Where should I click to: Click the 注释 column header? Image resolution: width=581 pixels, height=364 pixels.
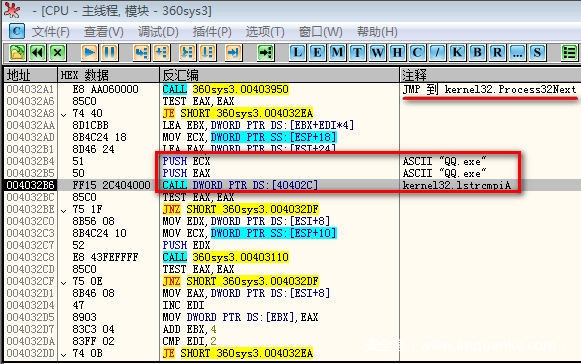pyautogui.click(x=490, y=75)
